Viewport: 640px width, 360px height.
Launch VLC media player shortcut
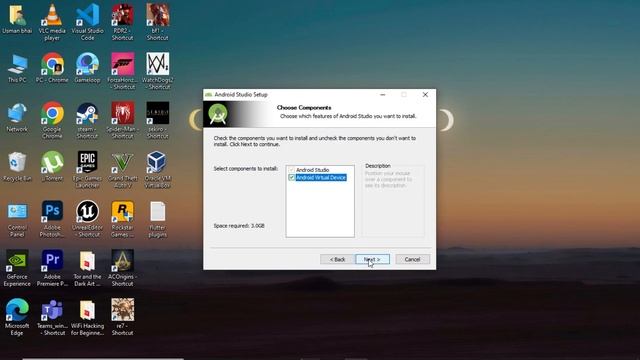click(52, 15)
